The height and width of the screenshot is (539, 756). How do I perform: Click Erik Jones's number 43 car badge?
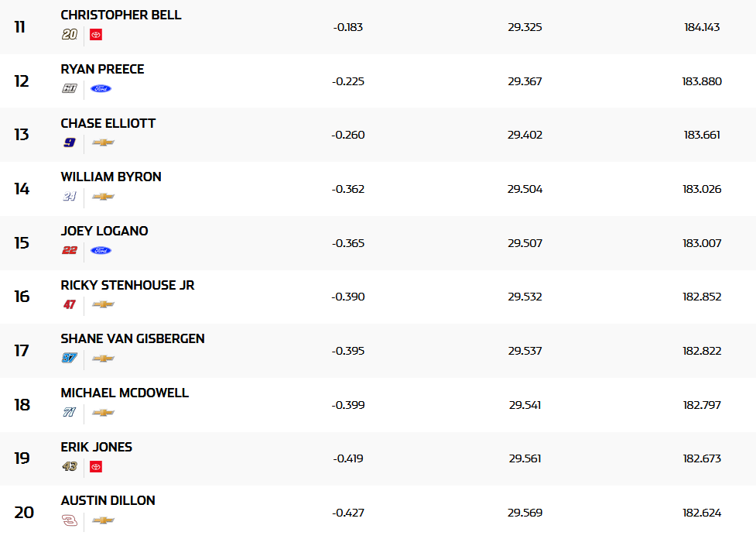pyautogui.click(x=70, y=467)
